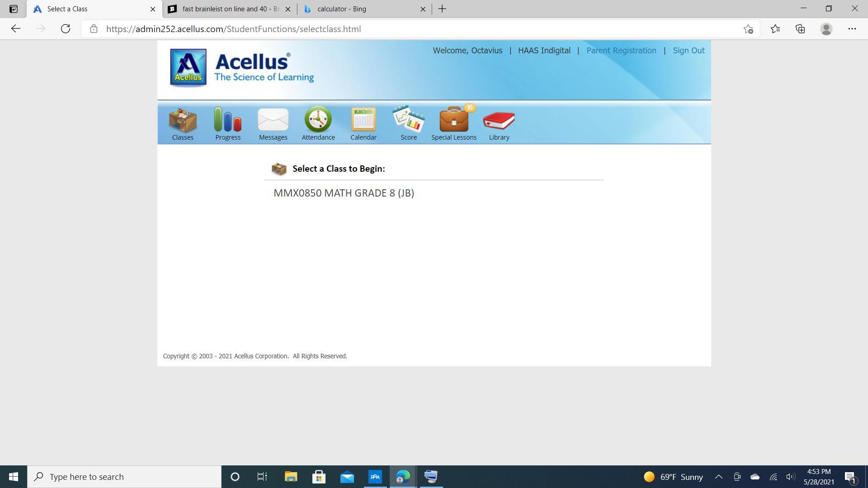
Task: Refresh the current page
Action: click(66, 29)
